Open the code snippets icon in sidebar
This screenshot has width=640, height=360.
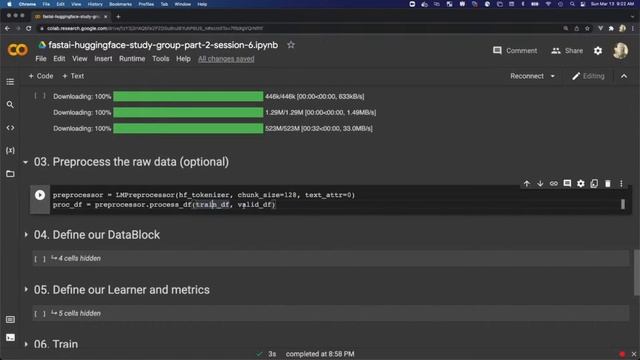[x=10, y=128]
